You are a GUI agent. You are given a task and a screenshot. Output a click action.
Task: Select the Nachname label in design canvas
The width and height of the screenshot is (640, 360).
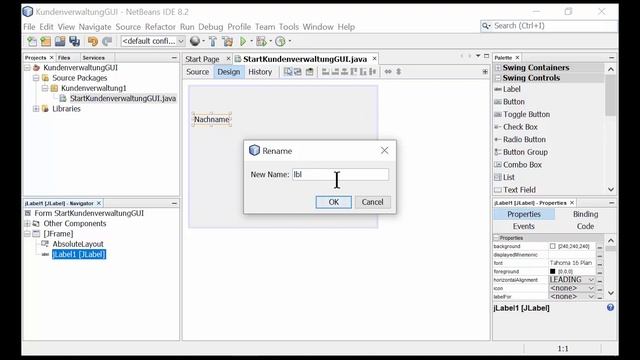pyautogui.click(x=211, y=120)
